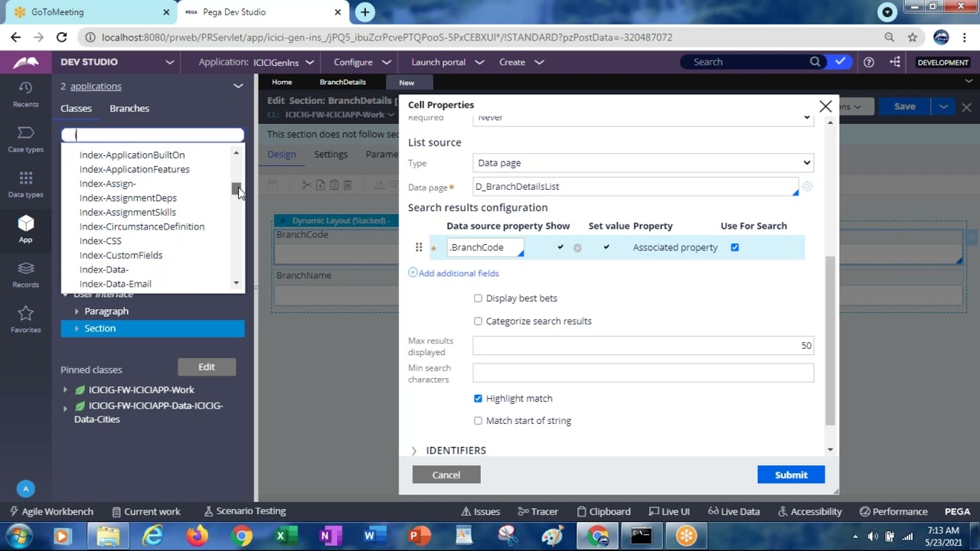Toggle the Show checkmark in BranchCode row
This screenshot has height=551, width=980.
pos(560,247)
